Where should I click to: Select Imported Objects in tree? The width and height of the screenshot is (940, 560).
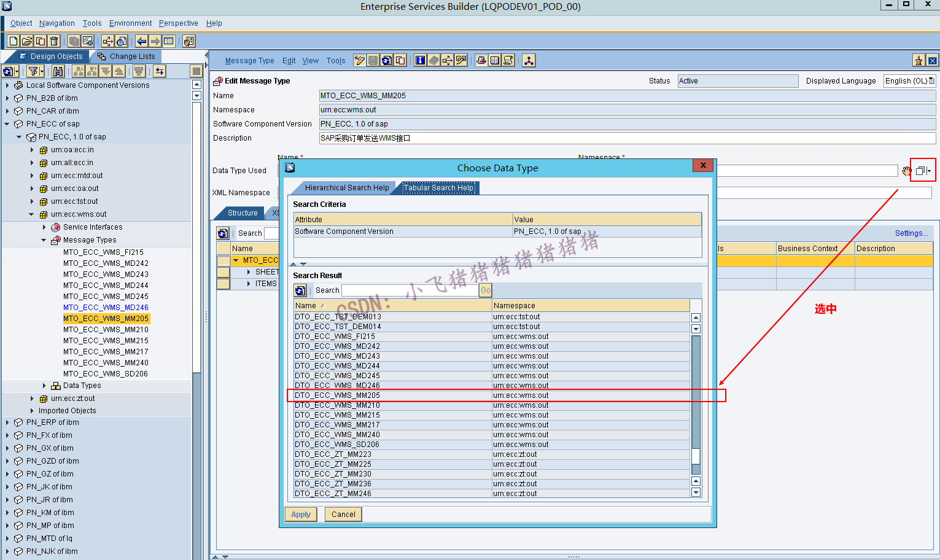click(68, 411)
